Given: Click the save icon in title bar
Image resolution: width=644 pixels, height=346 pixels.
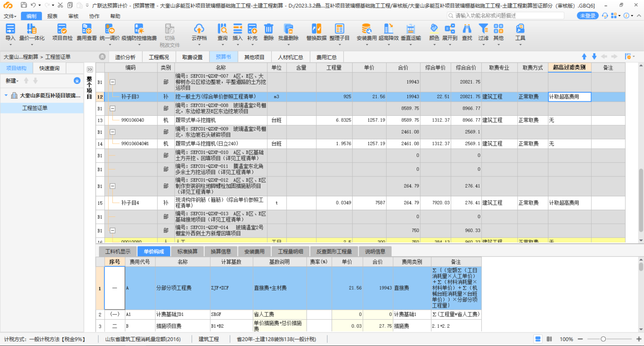Looking at the screenshot, I should (23, 5).
